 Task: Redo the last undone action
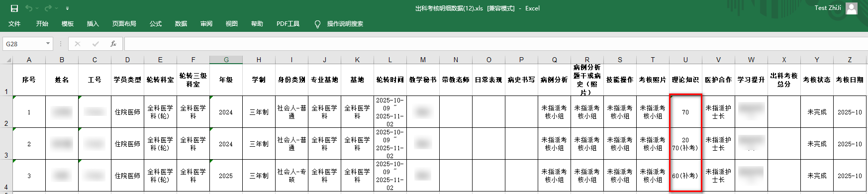point(48,8)
